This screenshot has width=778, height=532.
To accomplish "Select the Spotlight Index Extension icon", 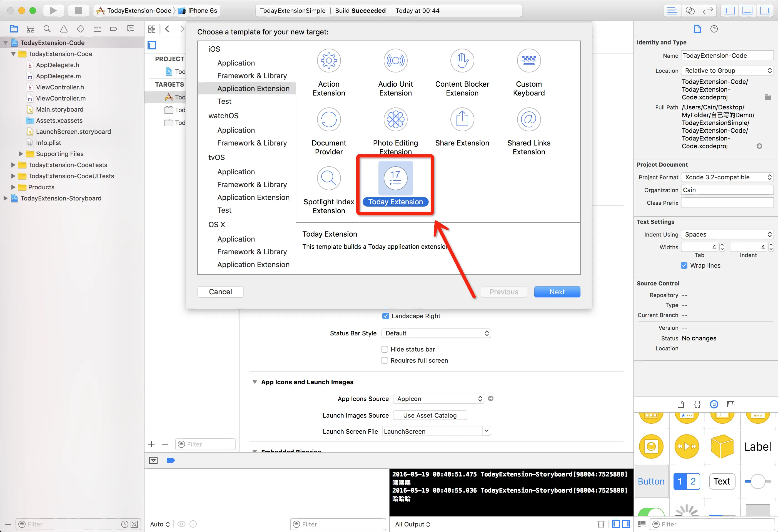I will 328,178.
